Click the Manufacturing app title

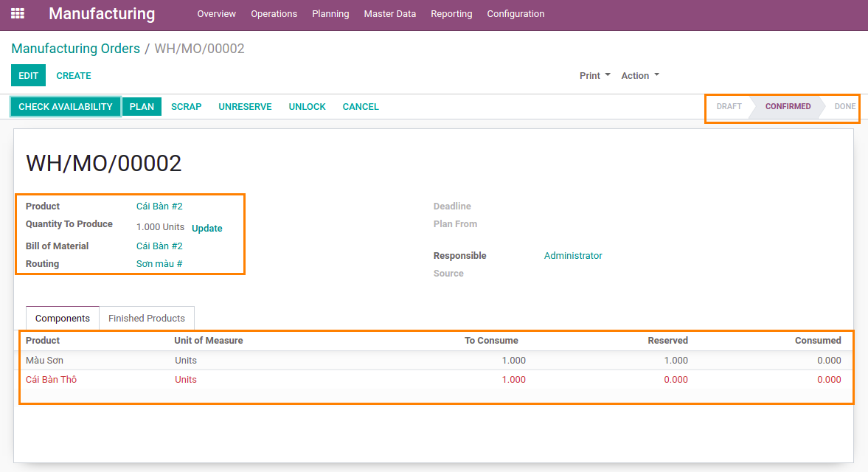[x=102, y=14]
